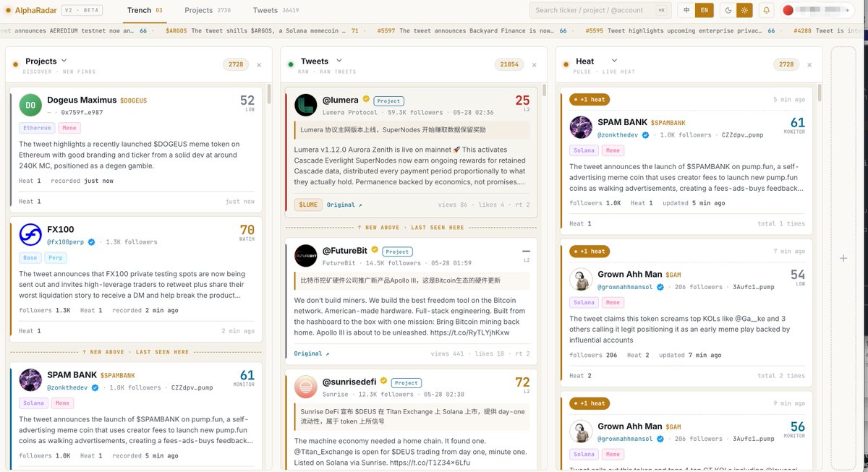Click SPAM BANK avatar in Heat column

pyautogui.click(x=581, y=127)
